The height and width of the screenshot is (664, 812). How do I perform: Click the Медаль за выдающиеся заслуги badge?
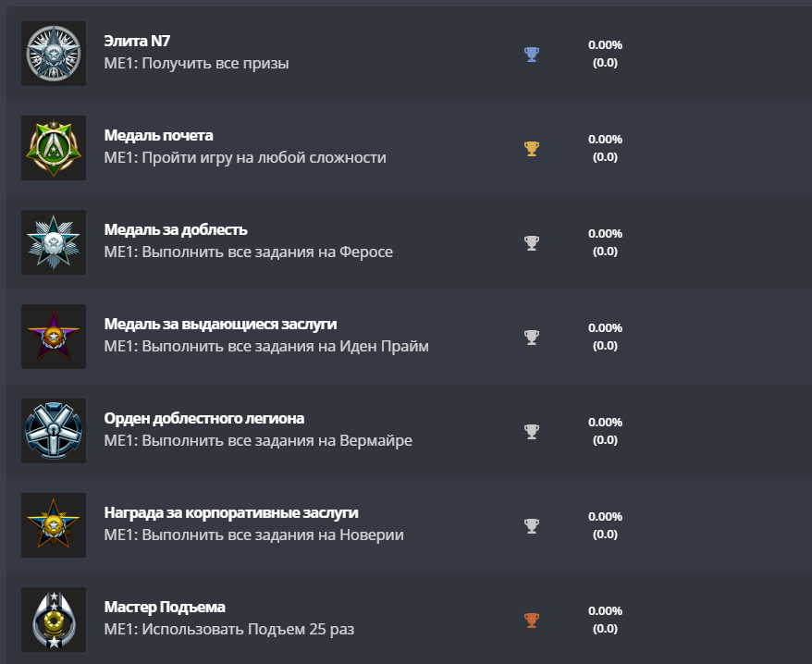54,337
